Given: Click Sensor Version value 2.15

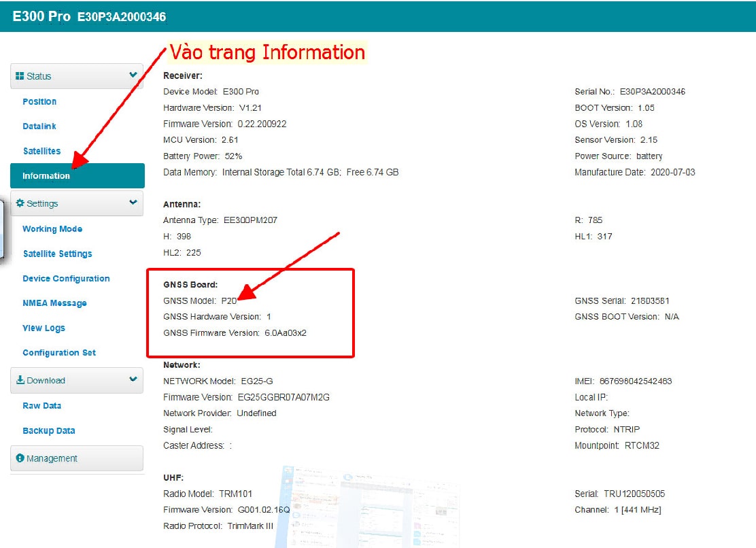Looking at the screenshot, I should [x=649, y=140].
